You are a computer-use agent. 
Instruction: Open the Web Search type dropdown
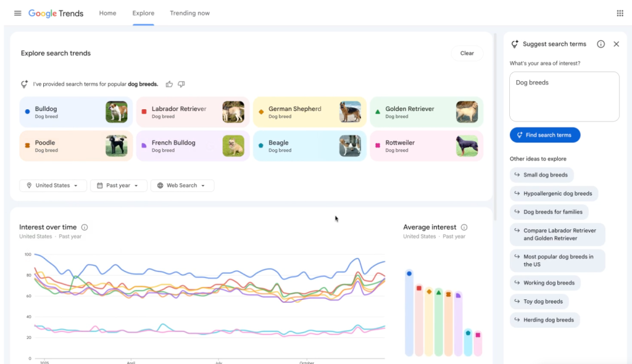coord(182,185)
